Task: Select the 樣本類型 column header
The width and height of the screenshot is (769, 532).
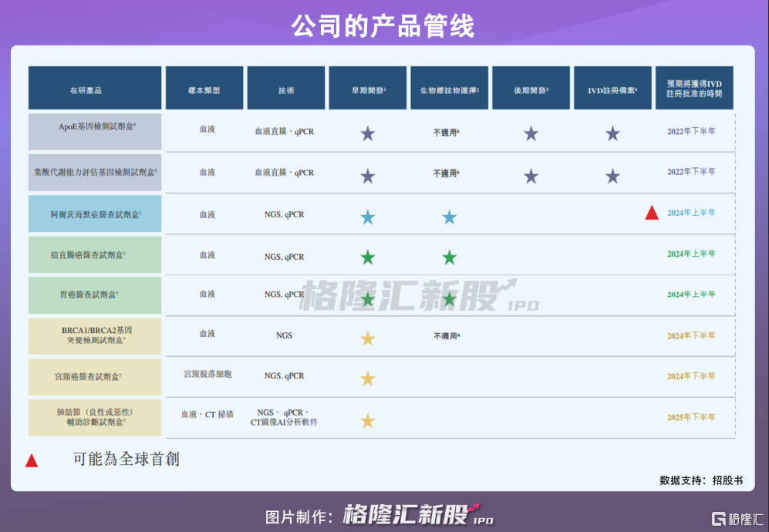Action: tap(204, 89)
